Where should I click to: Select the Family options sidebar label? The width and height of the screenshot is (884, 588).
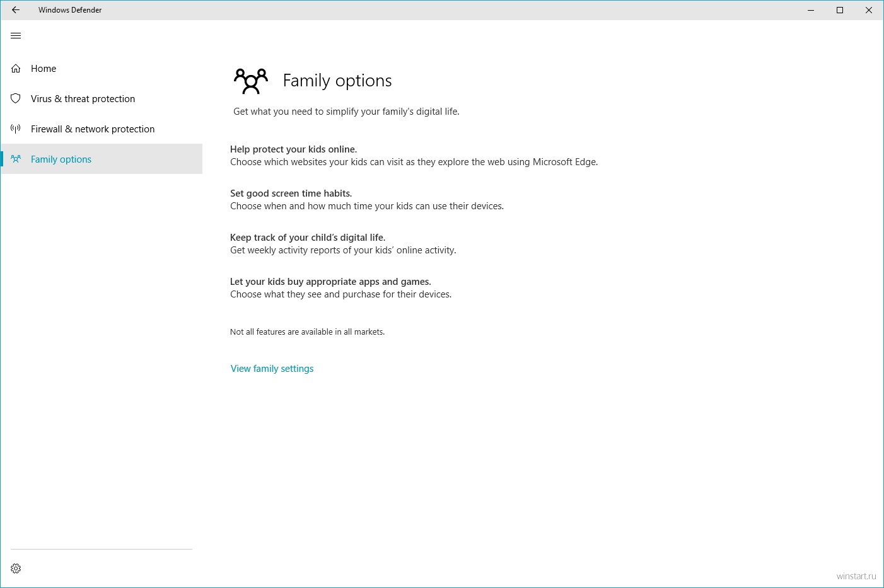pos(61,159)
